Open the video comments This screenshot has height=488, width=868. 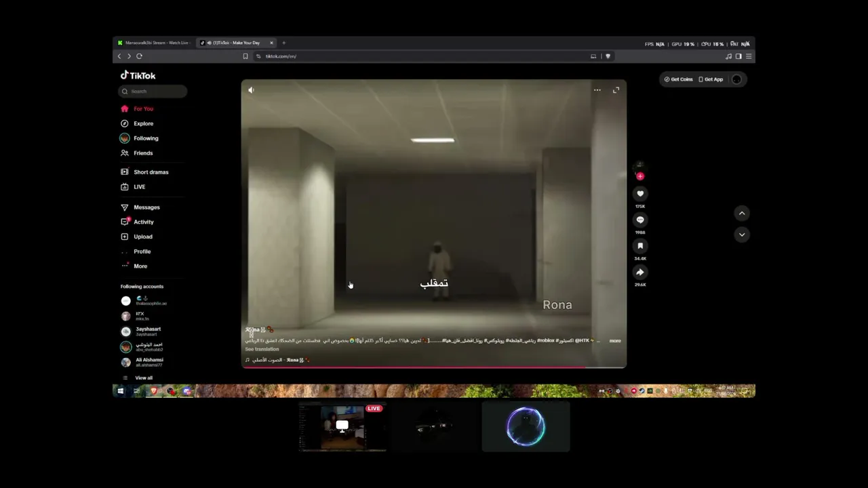pos(640,220)
